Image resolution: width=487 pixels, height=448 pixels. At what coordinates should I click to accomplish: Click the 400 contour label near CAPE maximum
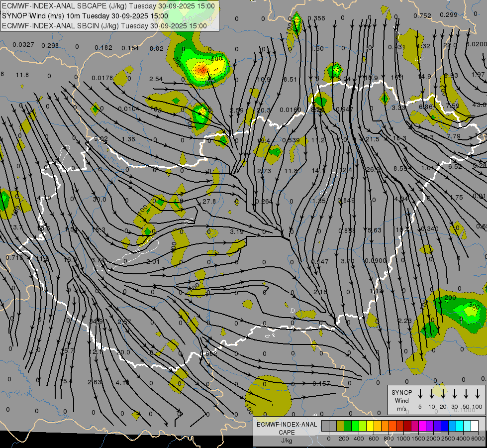point(216,58)
